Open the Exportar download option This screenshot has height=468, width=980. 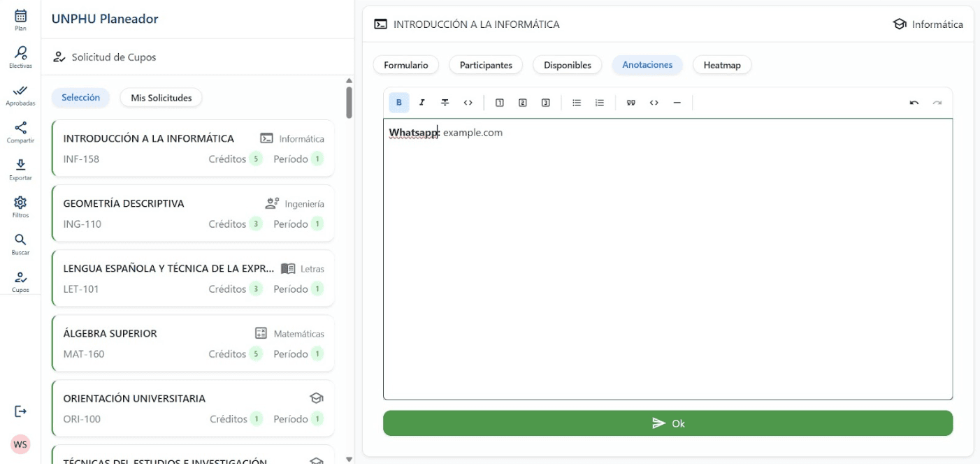(20, 170)
